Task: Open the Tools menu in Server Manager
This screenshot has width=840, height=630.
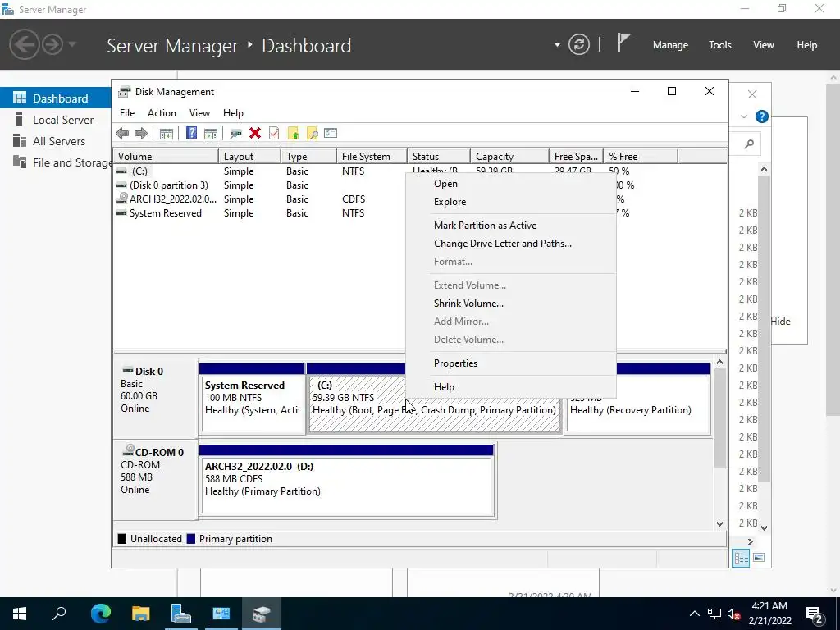Action: click(719, 45)
